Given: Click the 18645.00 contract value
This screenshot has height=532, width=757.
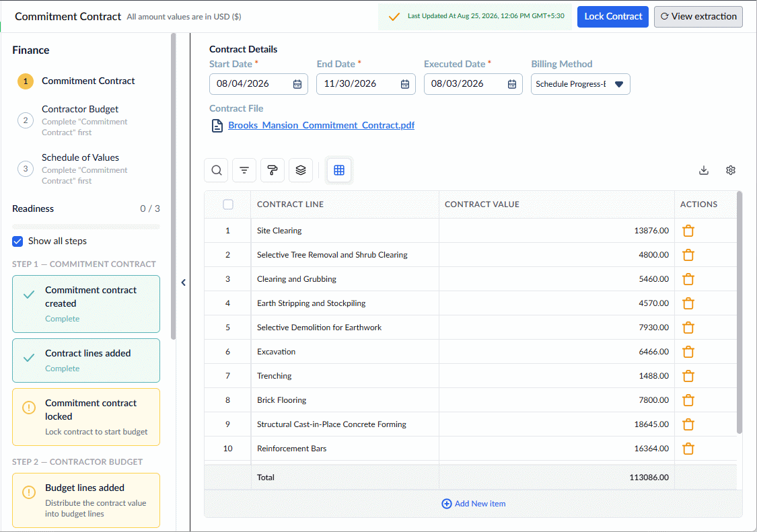Looking at the screenshot, I should tap(651, 424).
